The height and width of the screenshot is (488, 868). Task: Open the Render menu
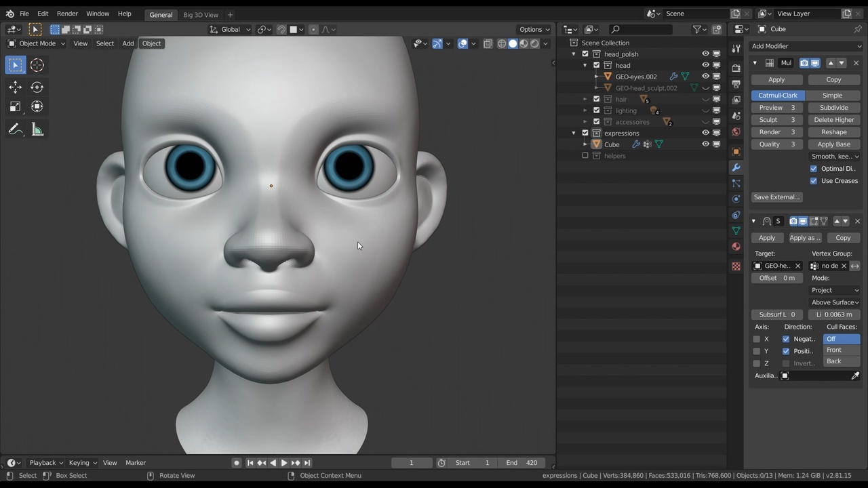click(x=67, y=14)
